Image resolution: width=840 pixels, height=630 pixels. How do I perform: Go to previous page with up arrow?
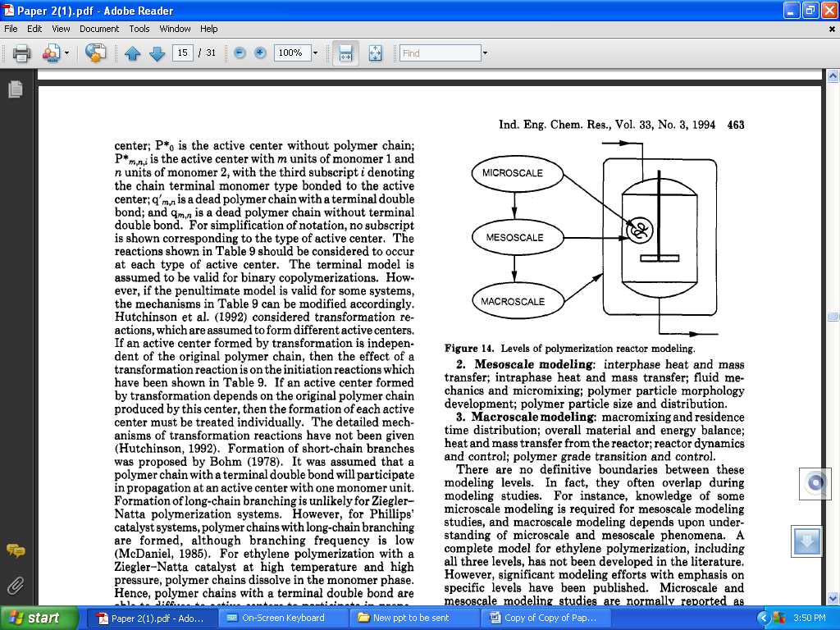coord(133,53)
